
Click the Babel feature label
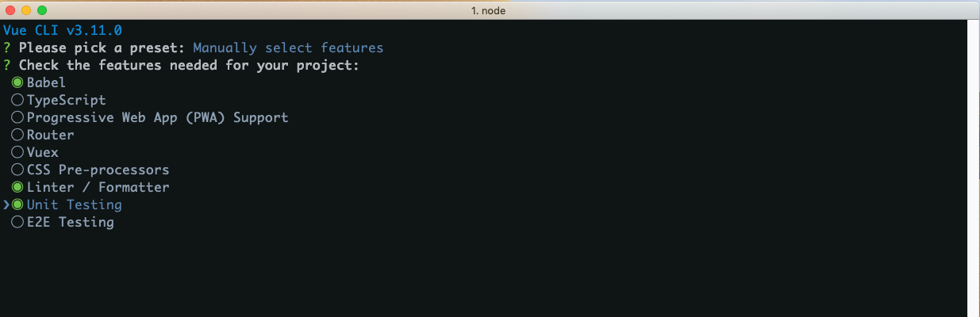pos(46,82)
